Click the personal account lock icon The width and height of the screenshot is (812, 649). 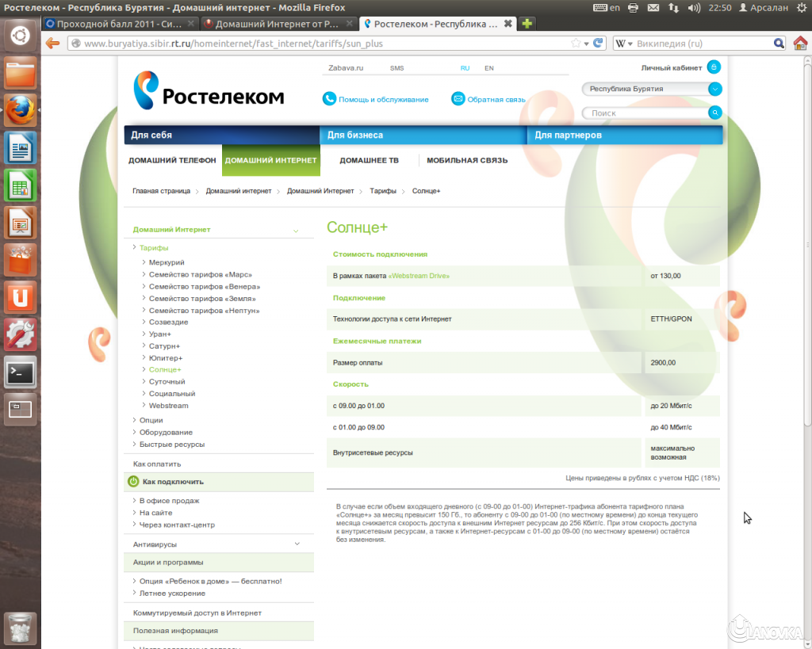714,67
